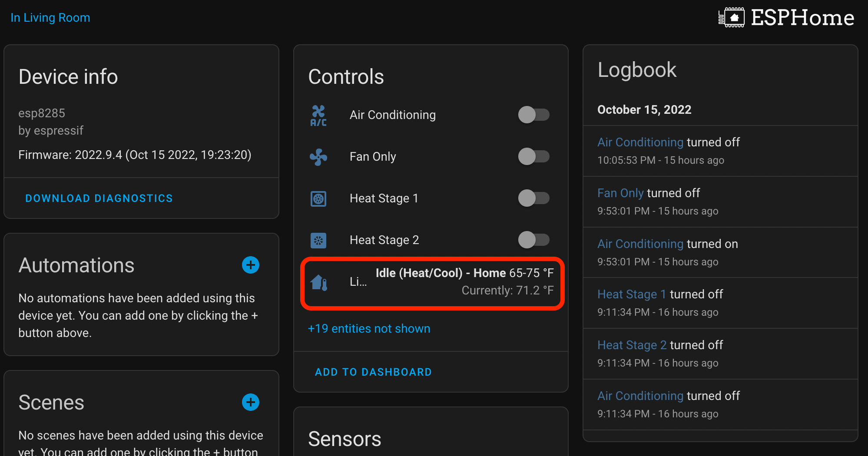
Task: Click the home thermostat icon on climate row
Action: pos(319,282)
